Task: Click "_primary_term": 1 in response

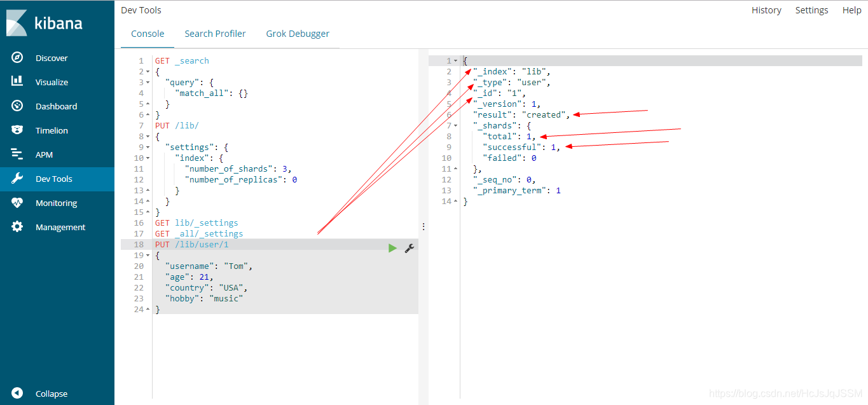Action: [517, 191]
